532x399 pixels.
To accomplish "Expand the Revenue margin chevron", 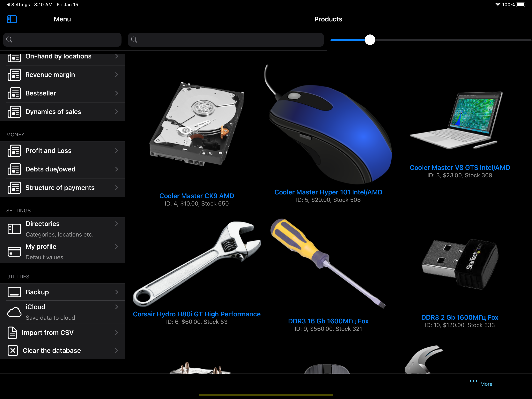I will coord(116,75).
